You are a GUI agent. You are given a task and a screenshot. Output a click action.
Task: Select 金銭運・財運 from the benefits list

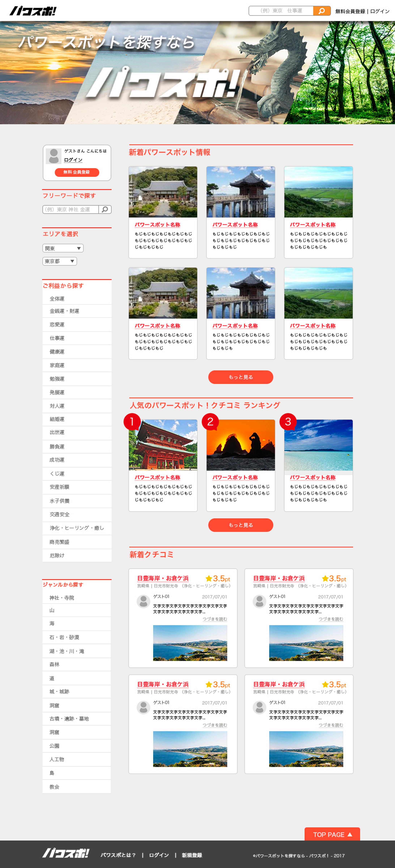(64, 311)
